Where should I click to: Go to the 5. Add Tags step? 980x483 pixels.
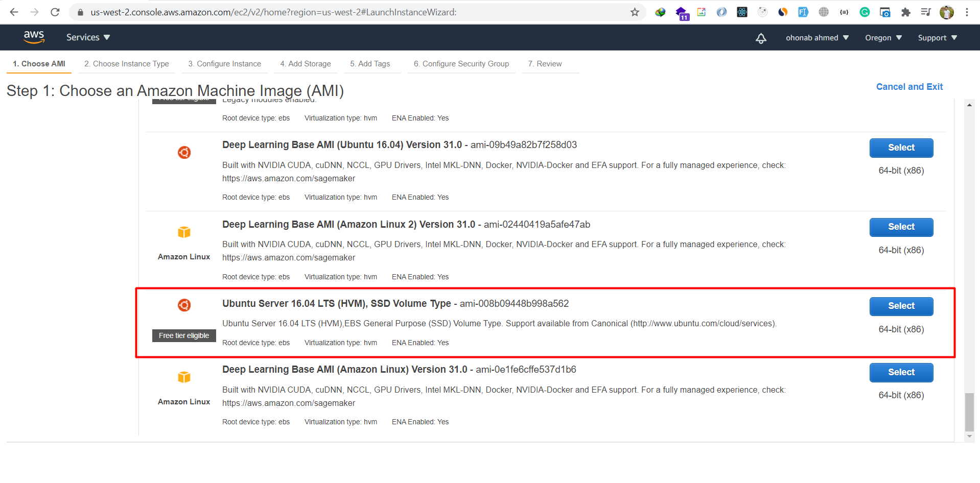pos(370,64)
